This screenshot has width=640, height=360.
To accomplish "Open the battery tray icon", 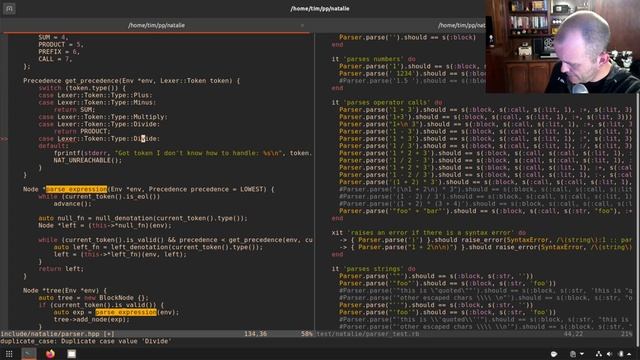I will pyautogui.click(x=621, y=354).
